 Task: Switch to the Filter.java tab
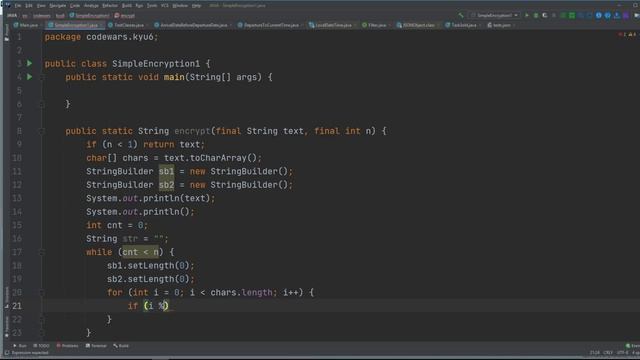click(x=374, y=25)
